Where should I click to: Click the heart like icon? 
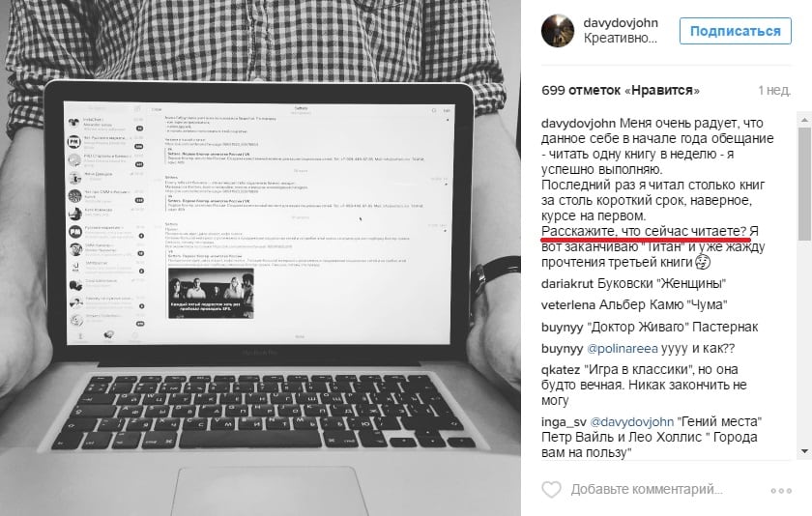pos(551,489)
